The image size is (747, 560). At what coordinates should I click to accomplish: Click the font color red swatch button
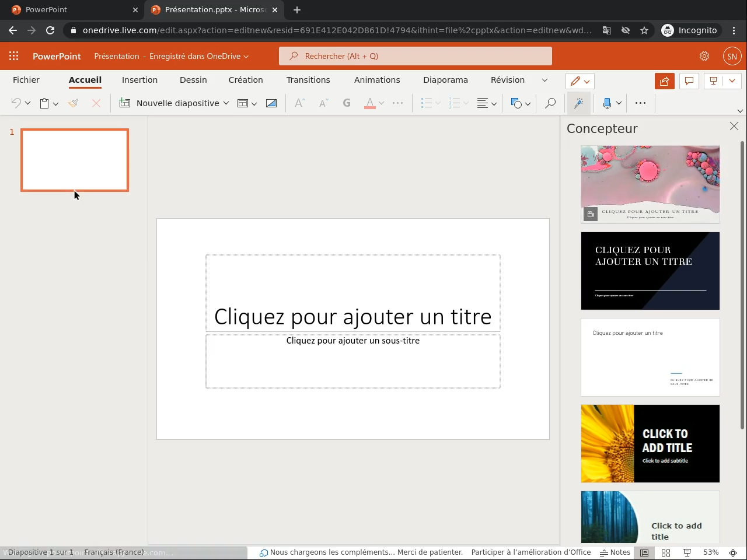pyautogui.click(x=369, y=103)
